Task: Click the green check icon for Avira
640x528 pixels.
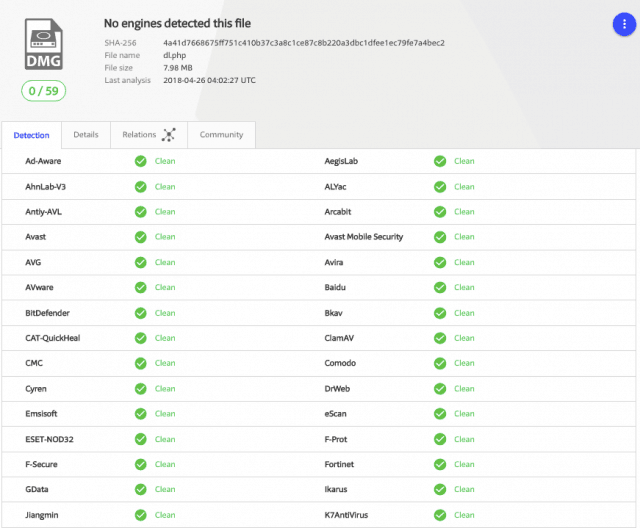Action: point(440,262)
